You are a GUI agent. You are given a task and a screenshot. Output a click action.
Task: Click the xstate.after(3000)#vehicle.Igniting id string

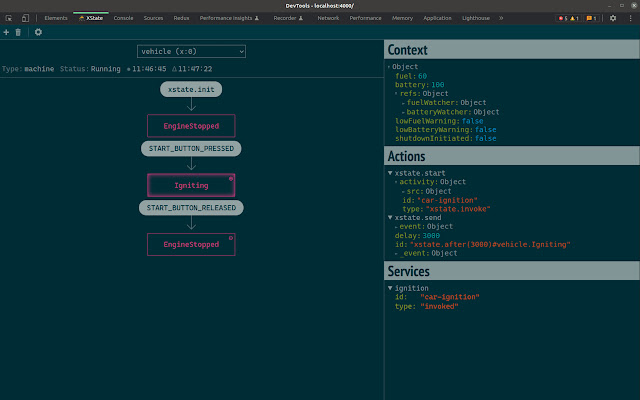click(490, 244)
